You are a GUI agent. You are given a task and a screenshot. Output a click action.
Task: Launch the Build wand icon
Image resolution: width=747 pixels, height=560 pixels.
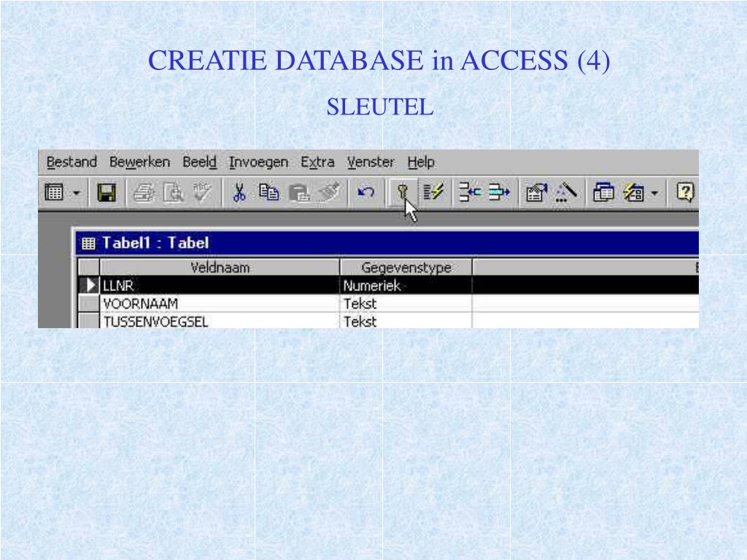coord(566,192)
